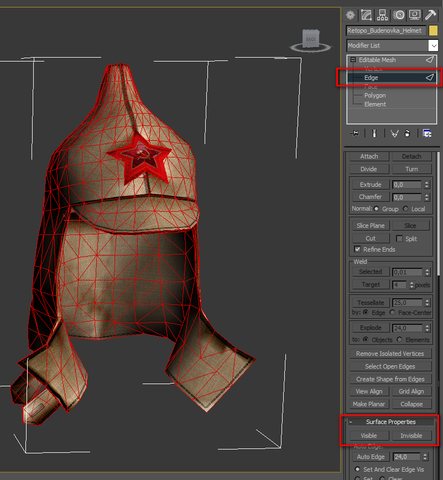Switch to the Modify panel icon
The image size is (443, 480).
pos(366,15)
